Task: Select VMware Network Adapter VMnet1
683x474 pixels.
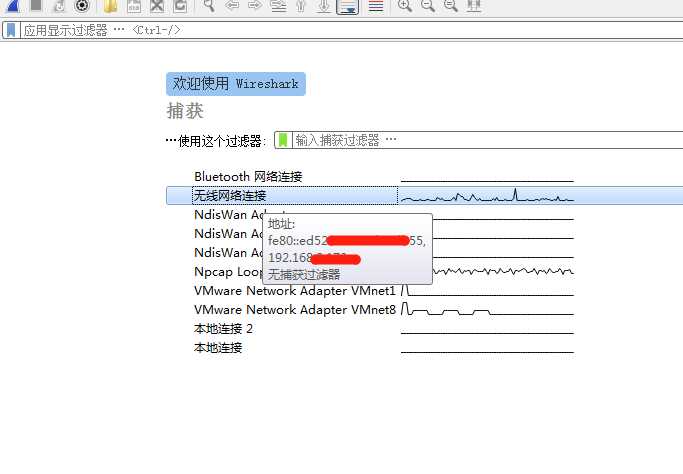Action: [x=295, y=291]
